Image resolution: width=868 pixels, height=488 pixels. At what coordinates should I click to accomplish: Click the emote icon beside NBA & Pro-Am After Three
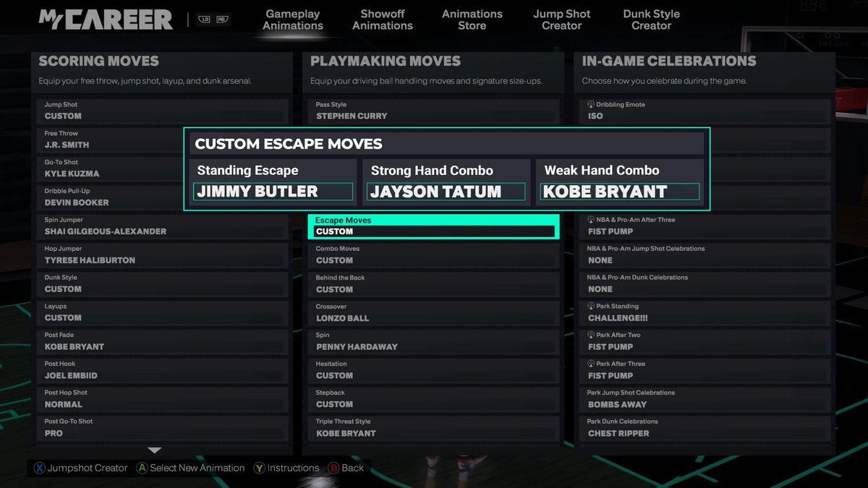click(591, 220)
